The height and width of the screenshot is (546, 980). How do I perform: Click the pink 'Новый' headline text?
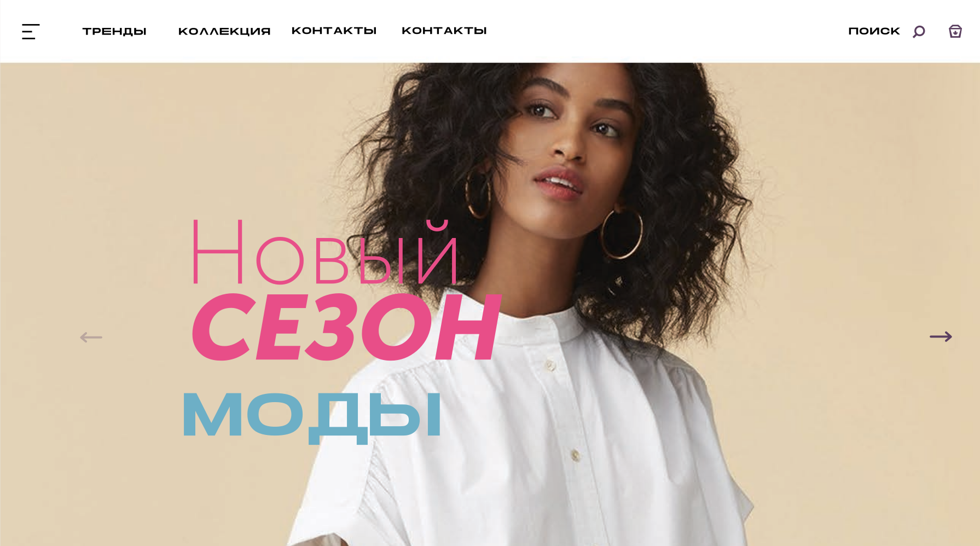(x=324, y=252)
